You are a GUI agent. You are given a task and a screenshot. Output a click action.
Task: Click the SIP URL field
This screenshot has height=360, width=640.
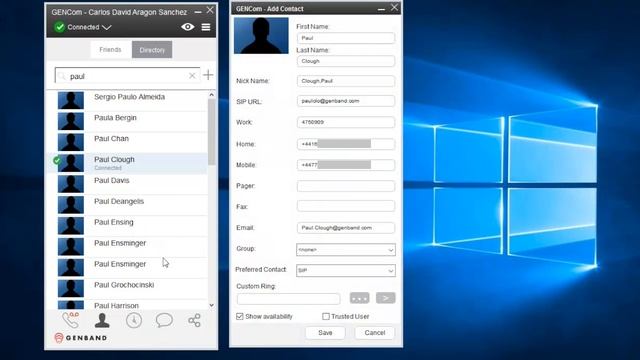coord(346,101)
